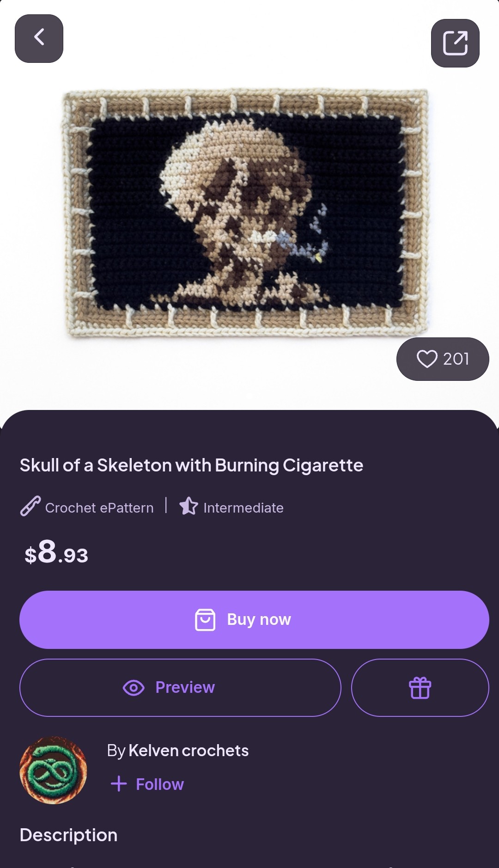Click the Description section heading
The image size is (499, 868).
pos(68,835)
